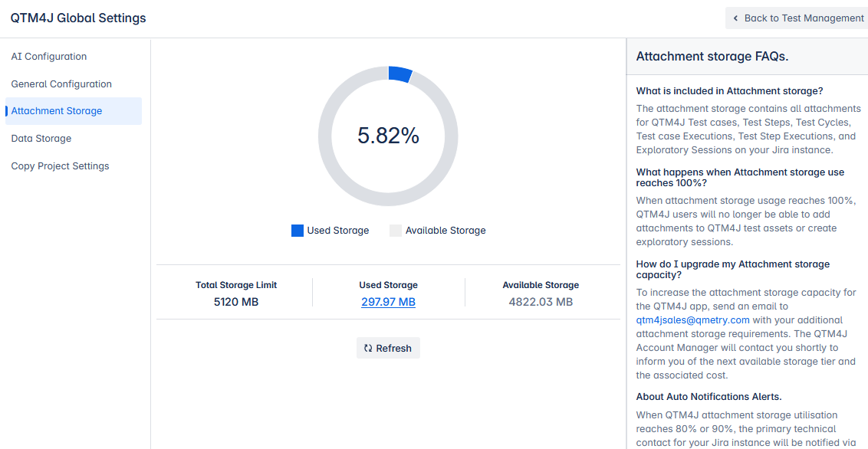Viewport: 868px width, 449px height.
Task: Click the Refresh icon in the button
Action: [x=368, y=349]
